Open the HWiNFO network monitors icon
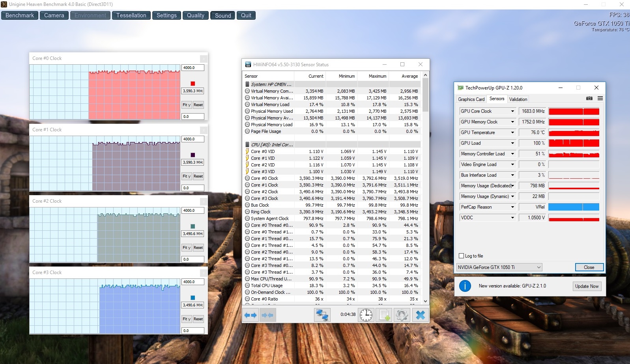 322,315
